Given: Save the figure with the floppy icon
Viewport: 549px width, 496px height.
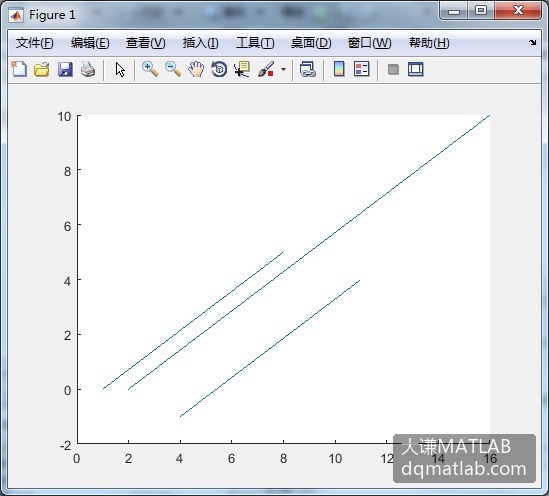Looking at the screenshot, I should 65,69.
